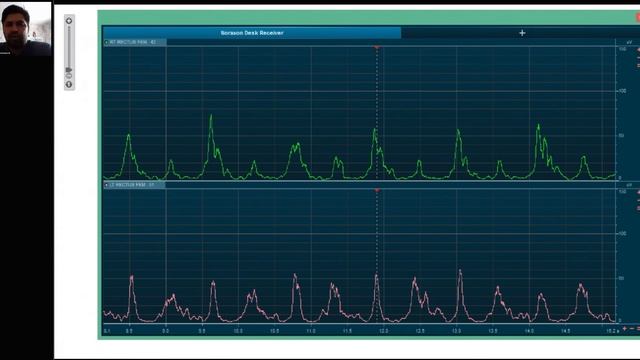Click the orange arrow icon beside upper graph scale
640x360 pixels.
pyautogui.click(x=638, y=49)
